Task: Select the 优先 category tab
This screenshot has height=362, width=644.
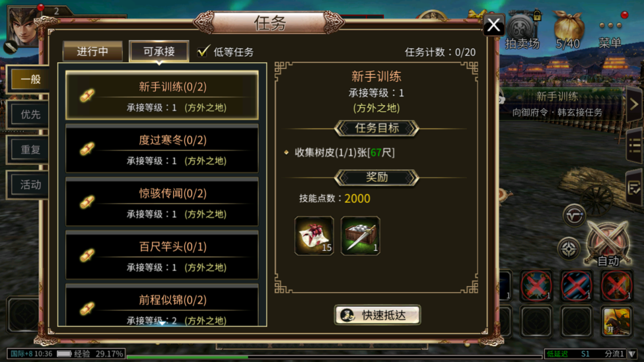Action: (x=30, y=114)
